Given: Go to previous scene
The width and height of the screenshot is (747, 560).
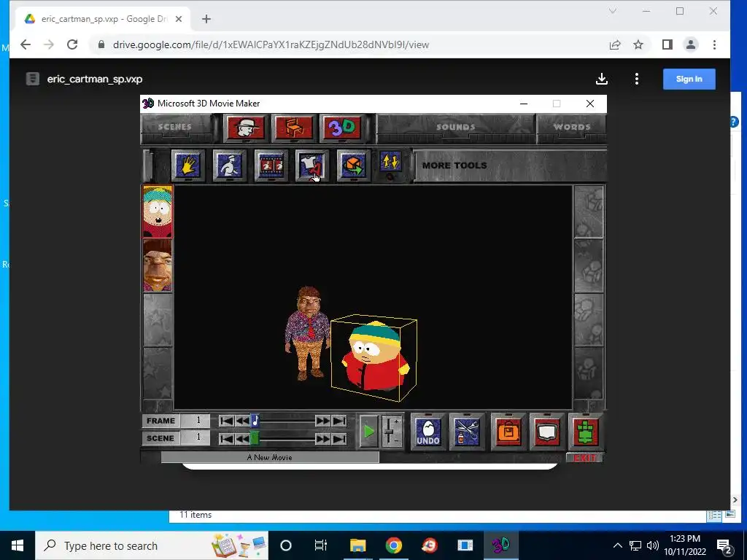Looking at the screenshot, I should point(242,438).
